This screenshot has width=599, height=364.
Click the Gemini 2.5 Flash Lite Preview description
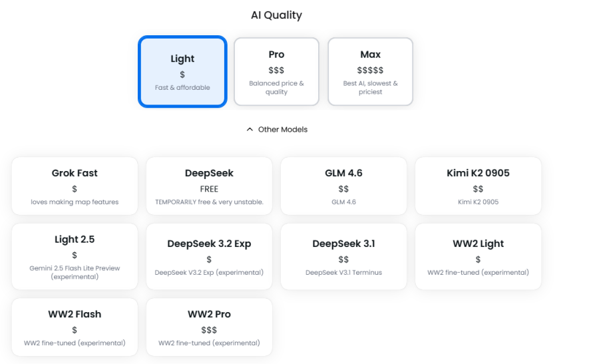[75, 272]
